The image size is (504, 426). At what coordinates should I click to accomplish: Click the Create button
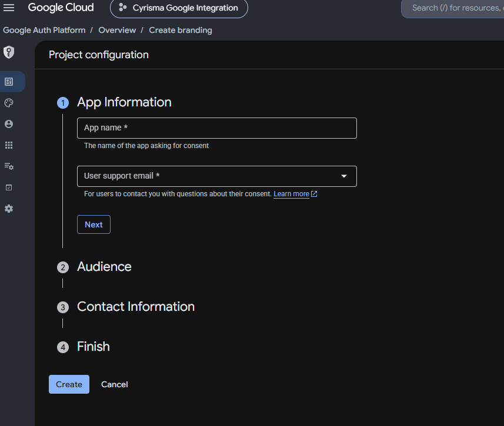pyautogui.click(x=69, y=384)
